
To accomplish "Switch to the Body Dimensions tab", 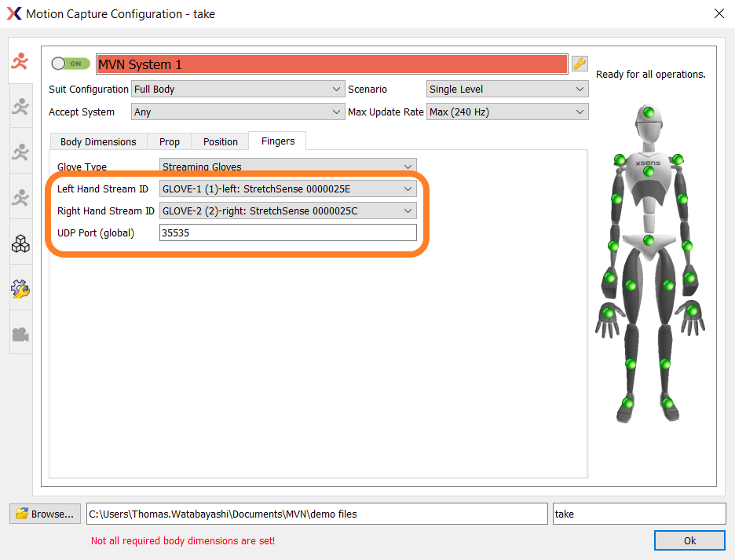I will pyautogui.click(x=97, y=141).
